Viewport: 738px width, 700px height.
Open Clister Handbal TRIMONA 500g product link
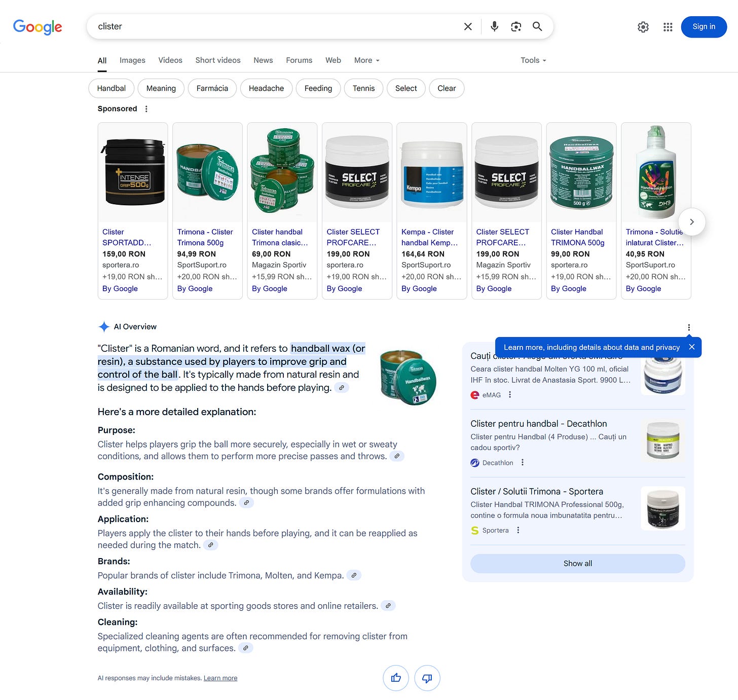[578, 237]
